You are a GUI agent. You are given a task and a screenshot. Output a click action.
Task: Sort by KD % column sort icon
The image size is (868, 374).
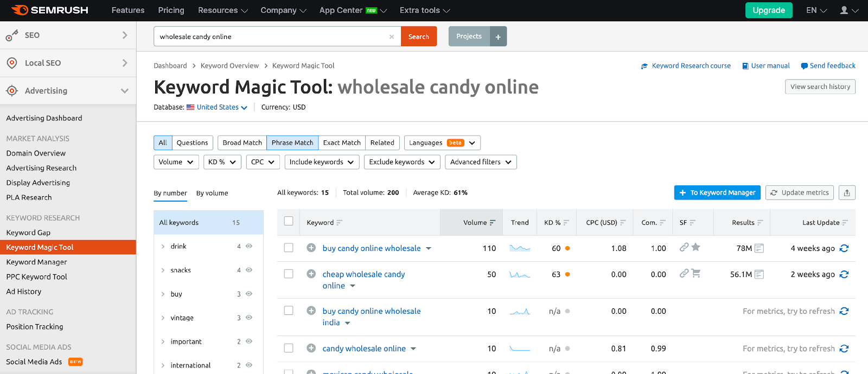(x=566, y=223)
